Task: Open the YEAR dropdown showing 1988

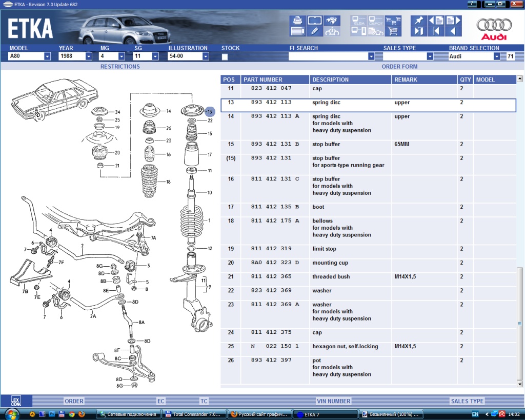Action: 89,56
